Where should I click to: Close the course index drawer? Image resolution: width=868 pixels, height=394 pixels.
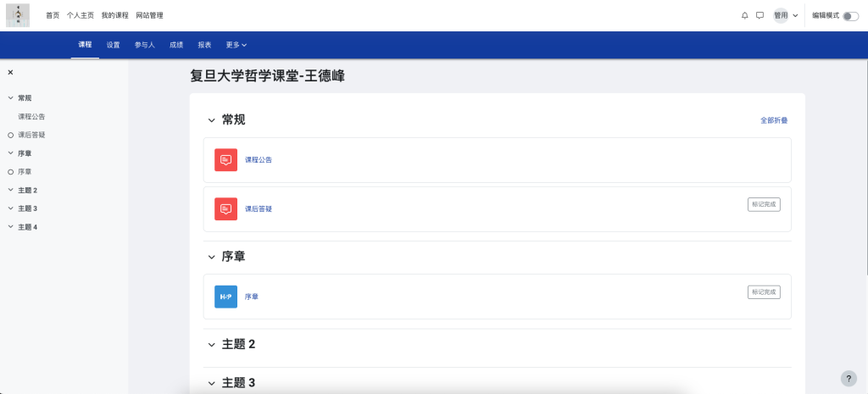tap(10, 73)
